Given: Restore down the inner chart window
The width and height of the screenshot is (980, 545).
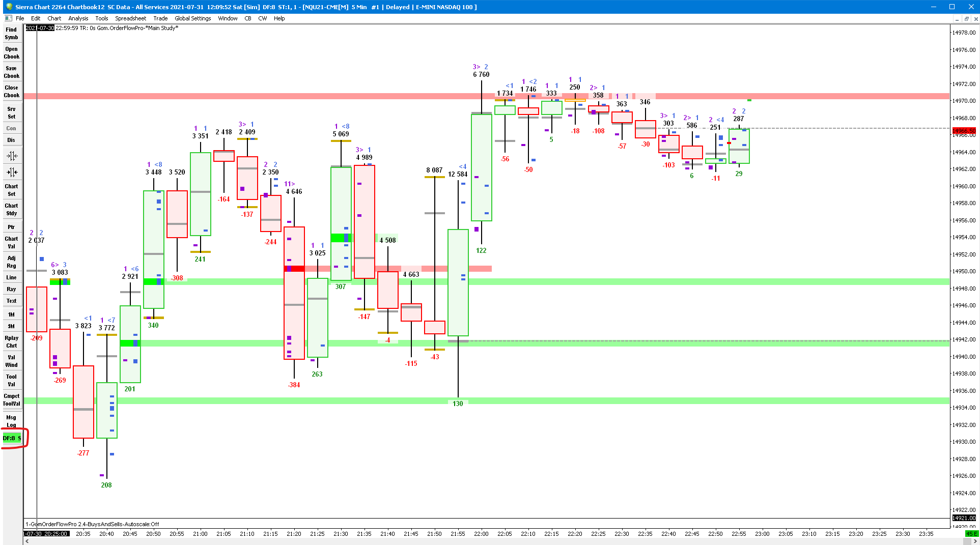Looking at the screenshot, I should click(x=966, y=19).
